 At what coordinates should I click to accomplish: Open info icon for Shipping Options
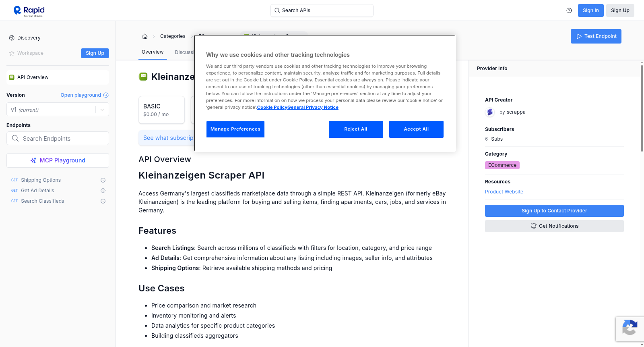(x=103, y=180)
